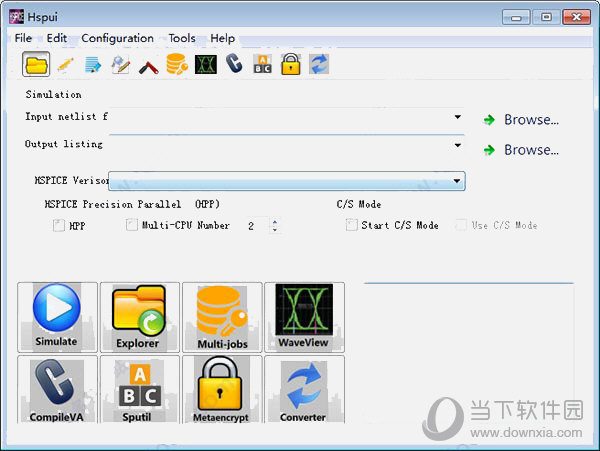Viewport: 600px width, 451px height.
Task: Click the converter arrows toolbar icon
Action: click(319, 64)
